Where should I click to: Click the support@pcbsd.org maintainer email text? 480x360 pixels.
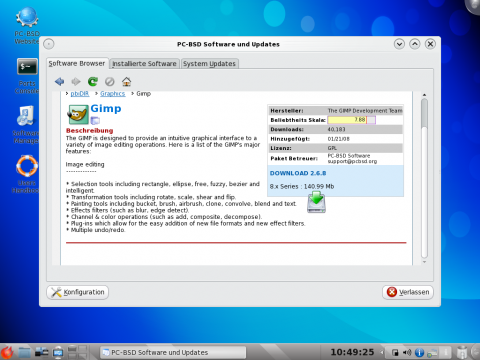pos(352,161)
